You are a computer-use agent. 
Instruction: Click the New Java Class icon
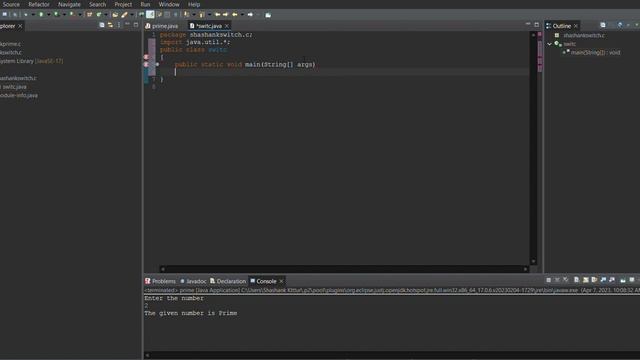point(98,14)
